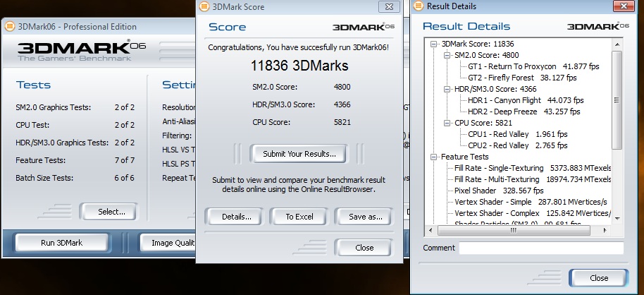Collapse the HDR/SM3.0 Score tree node
This screenshot has height=295, width=644.
[447, 89]
